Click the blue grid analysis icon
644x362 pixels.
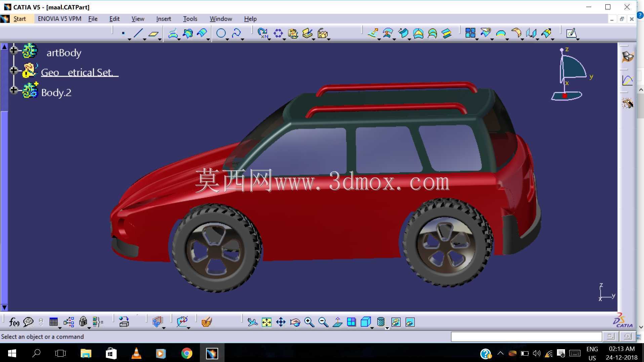470,33
